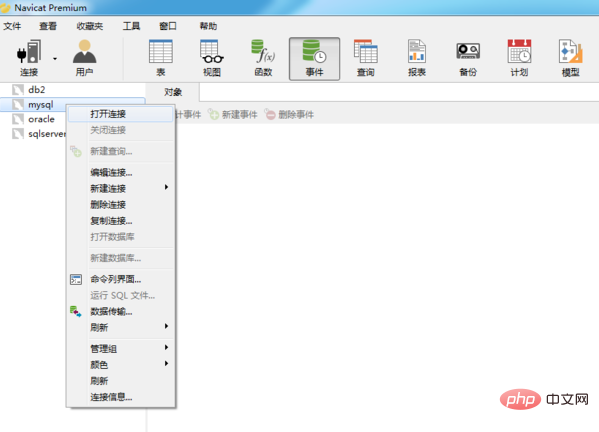The width and height of the screenshot is (599, 432).
Task: Open the Query toolbar icon
Action: pos(366,52)
